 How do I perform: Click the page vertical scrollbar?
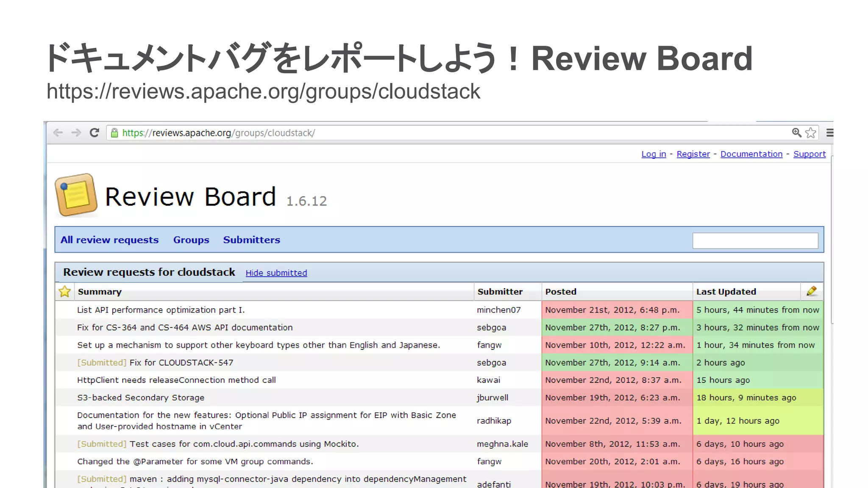tap(832, 240)
